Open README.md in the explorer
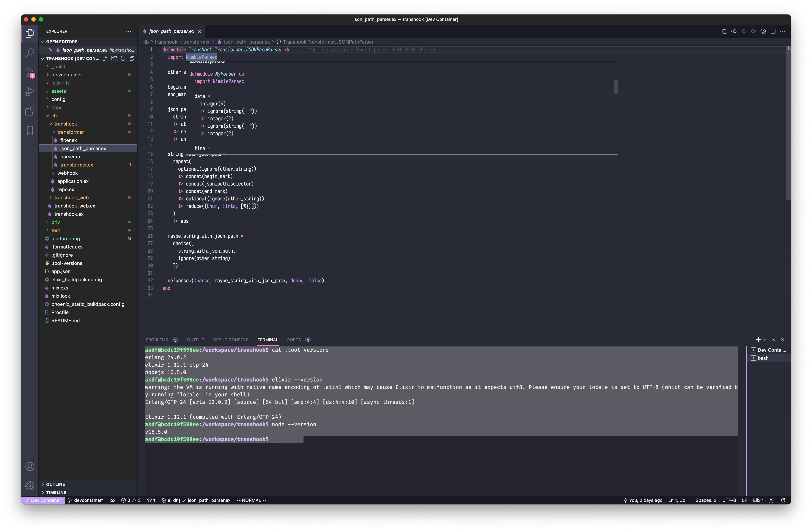The width and height of the screenshot is (812, 532). click(65, 320)
